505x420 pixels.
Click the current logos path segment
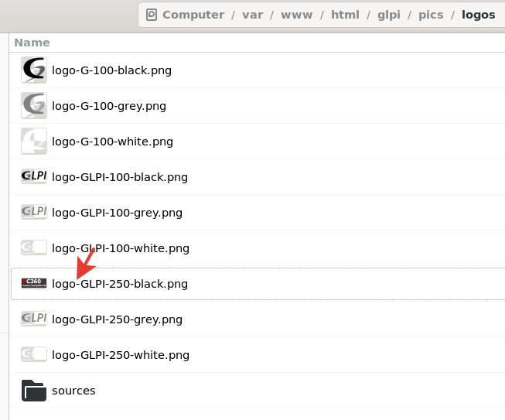478,15
